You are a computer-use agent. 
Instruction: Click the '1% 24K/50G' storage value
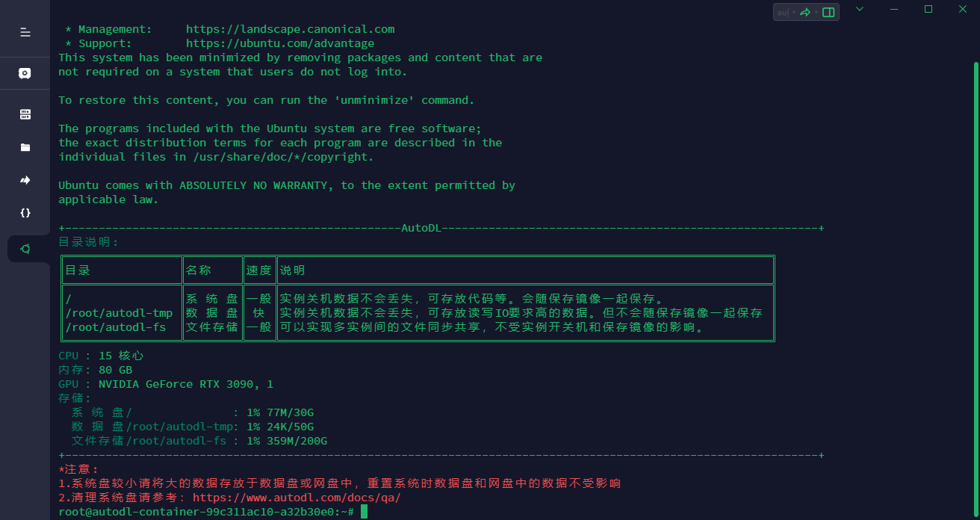[280, 427]
